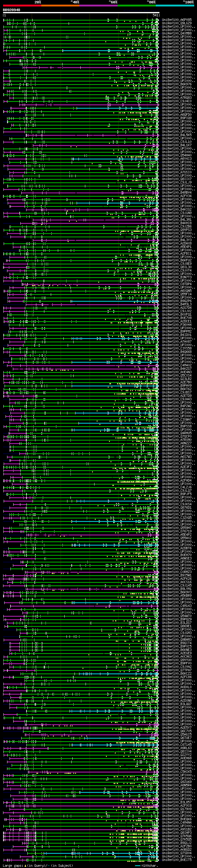The width and height of the screenshot is (197, 868).
Task: Select the UniRef100_A5E4P1 entry
Action: [177, 247]
